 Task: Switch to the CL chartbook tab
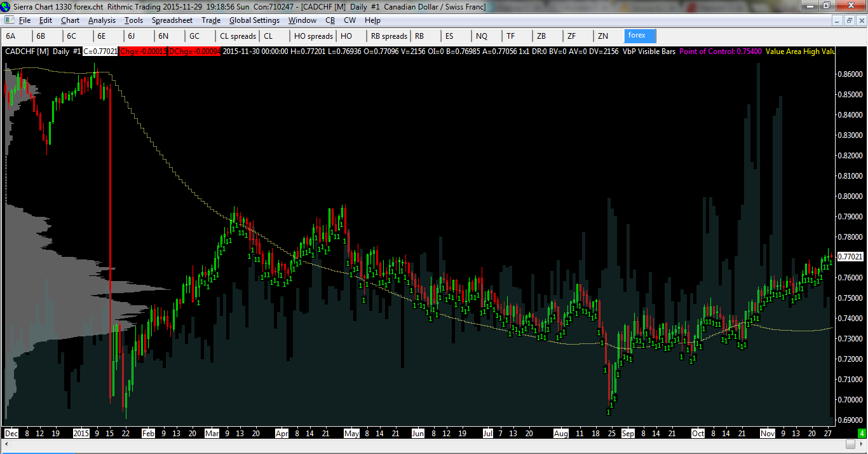[275, 36]
